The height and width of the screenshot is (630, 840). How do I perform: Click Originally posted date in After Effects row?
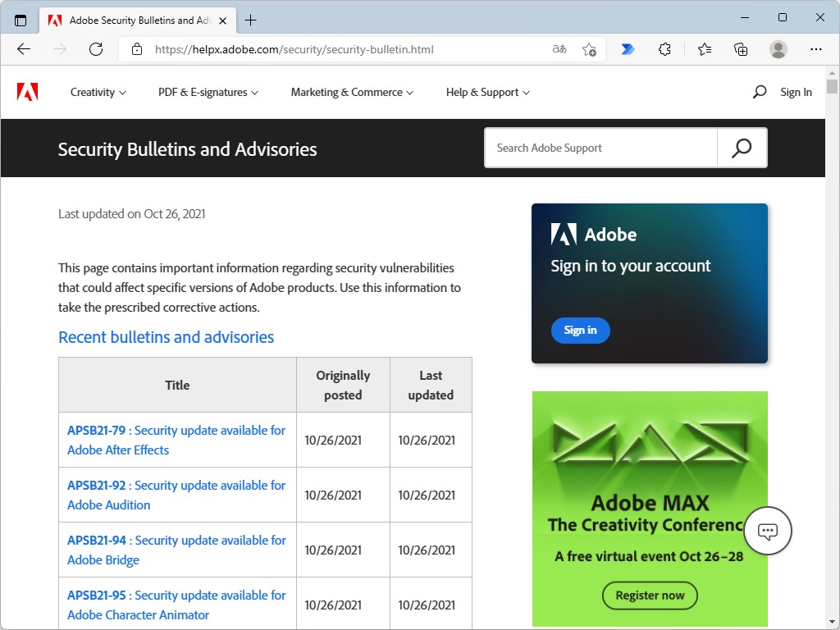coord(333,441)
